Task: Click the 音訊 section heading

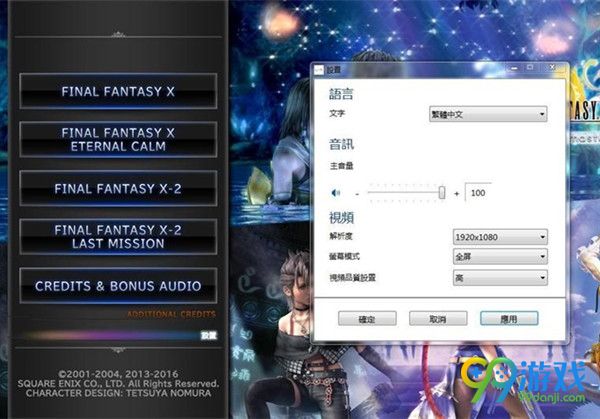Action: tap(341, 144)
